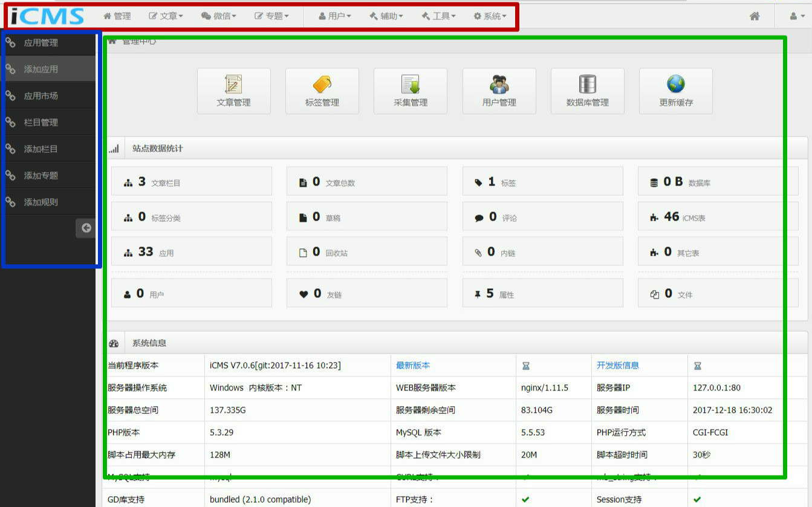
Task: Click the bundled (2.1.0 compatible) GD value
Action: (x=260, y=500)
